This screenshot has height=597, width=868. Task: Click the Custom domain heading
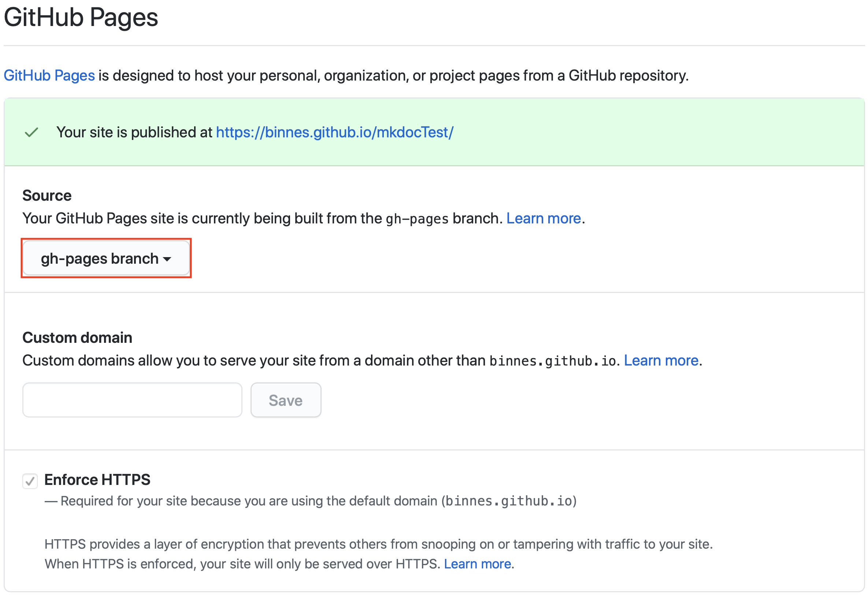[77, 338]
